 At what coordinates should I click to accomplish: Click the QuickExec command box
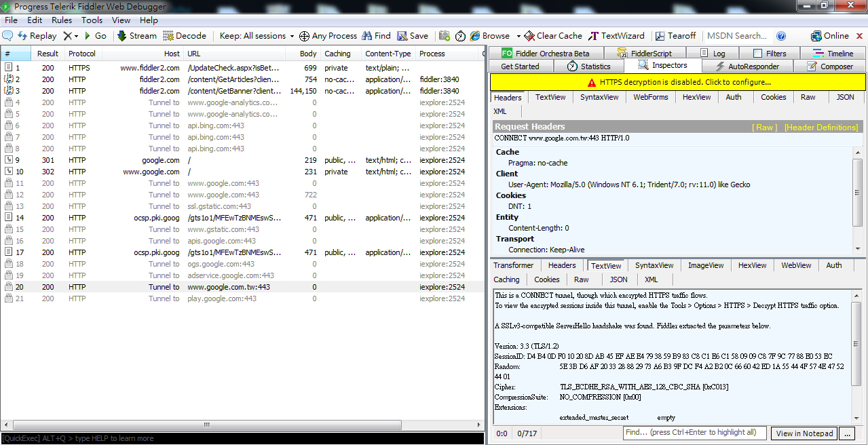[242, 438]
